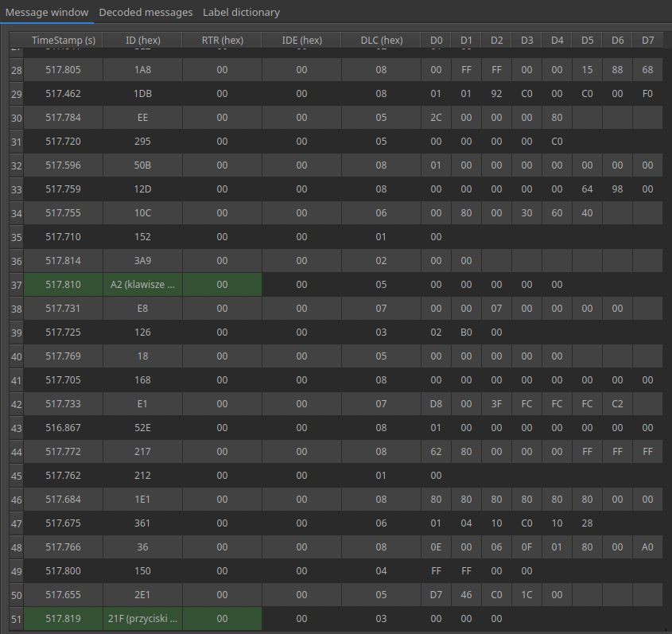Select D7 value 68 in row 28

(x=647, y=70)
